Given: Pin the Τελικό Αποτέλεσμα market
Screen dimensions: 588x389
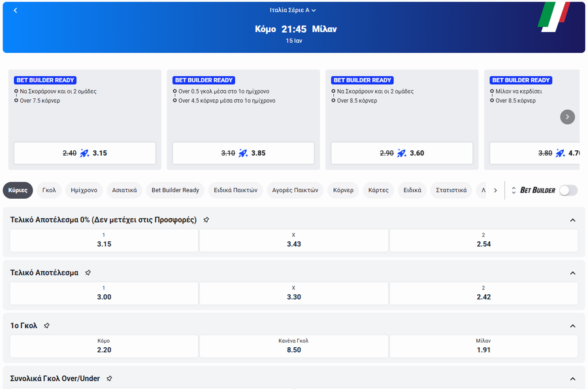Looking at the screenshot, I should (x=88, y=273).
